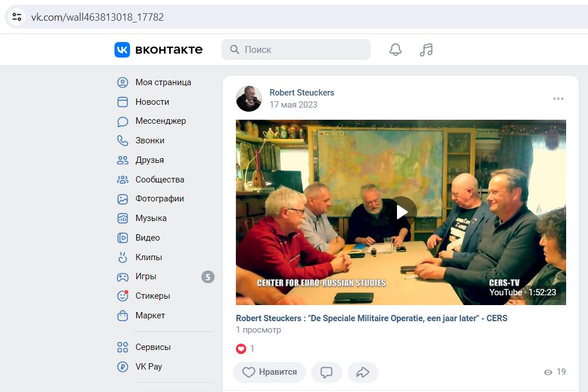Image resolution: width=588 pixels, height=392 pixels.
Task: Open Моя страница menu item
Action: 163,82
